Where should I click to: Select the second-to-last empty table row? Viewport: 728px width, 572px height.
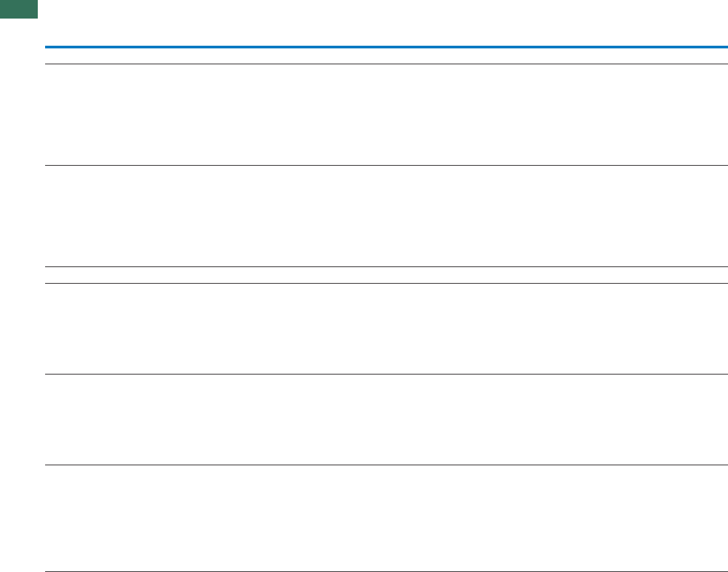pyautogui.click(x=386, y=420)
